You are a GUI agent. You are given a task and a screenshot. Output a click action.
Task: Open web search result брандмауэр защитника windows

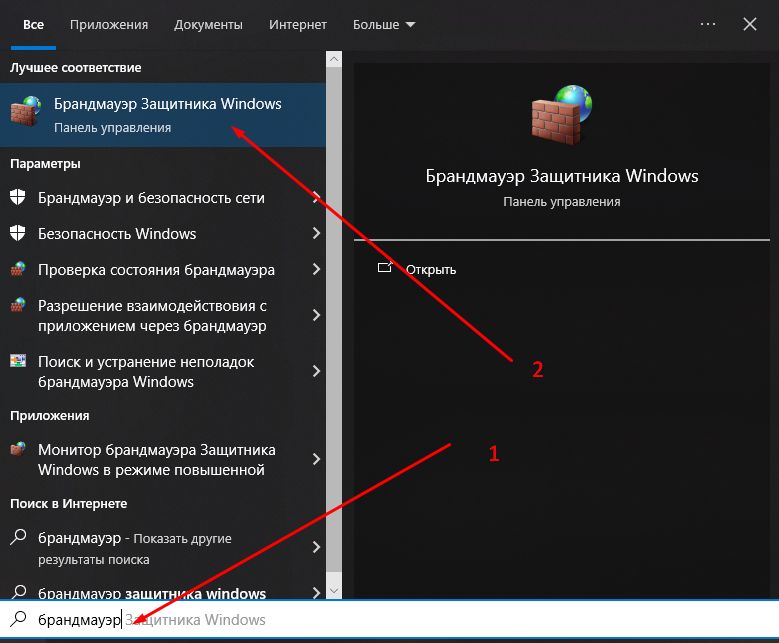click(x=152, y=593)
